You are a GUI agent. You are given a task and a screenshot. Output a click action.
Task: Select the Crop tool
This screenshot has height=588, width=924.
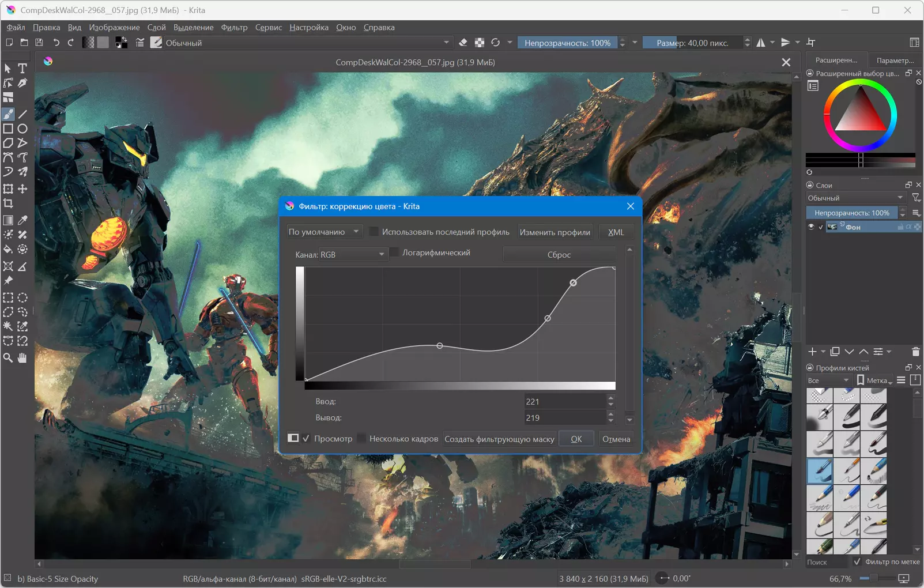8,203
